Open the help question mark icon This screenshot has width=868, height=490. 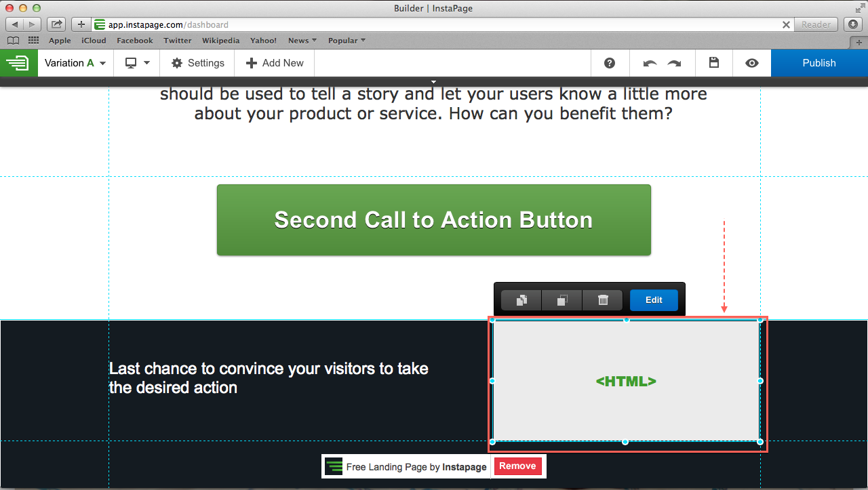click(610, 63)
